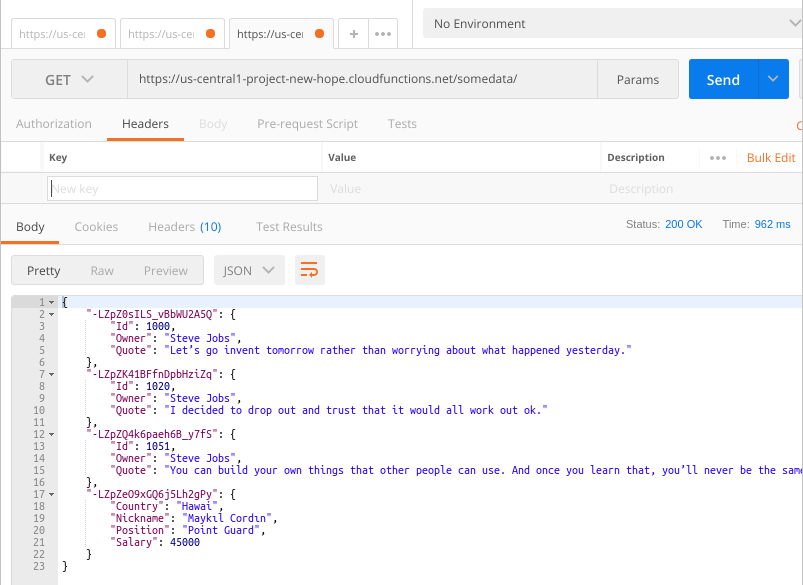803x585 pixels.
Task: Toggle the wrap lines icon in response toolbar
Action: click(309, 270)
